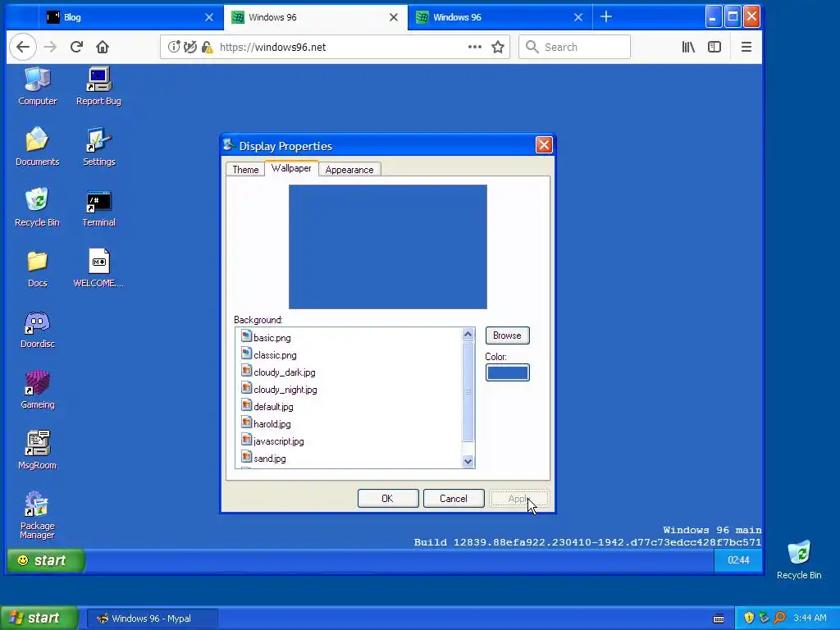Screen dimensions: 840x630
Task: Click the host clock showing 3:44 AM
Action: pos(810,618)
